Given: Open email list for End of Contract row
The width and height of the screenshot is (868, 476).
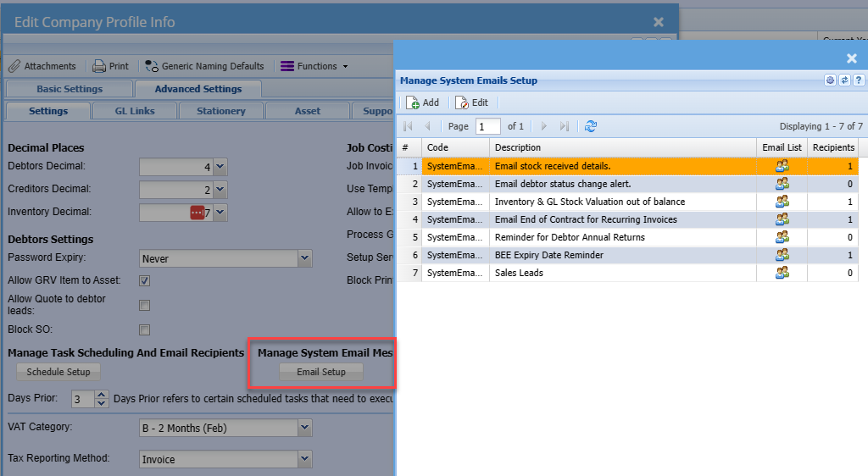Looking at the screenshot, I should [x=782, y=219].
